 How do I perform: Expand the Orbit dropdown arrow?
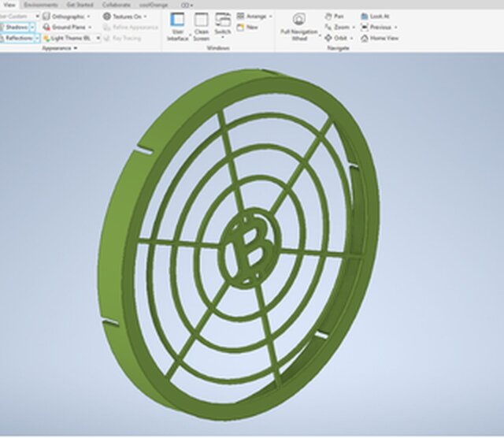pos(351,39)
